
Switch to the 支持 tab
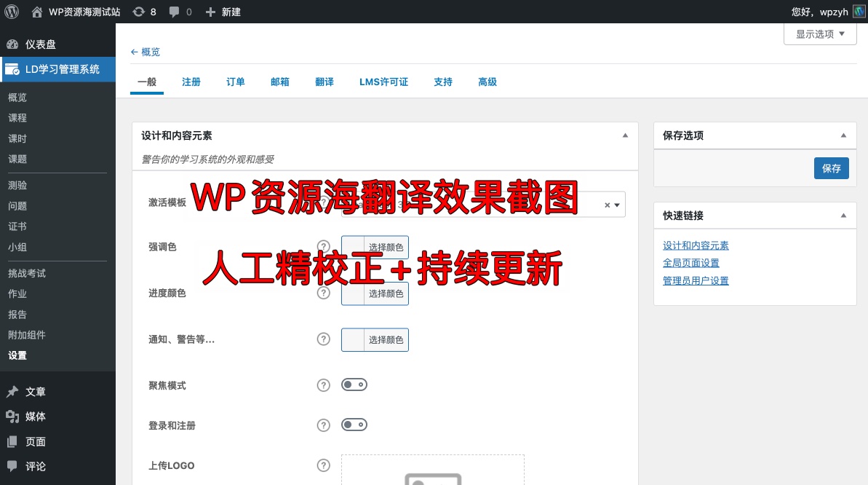(x=443, y=82)
